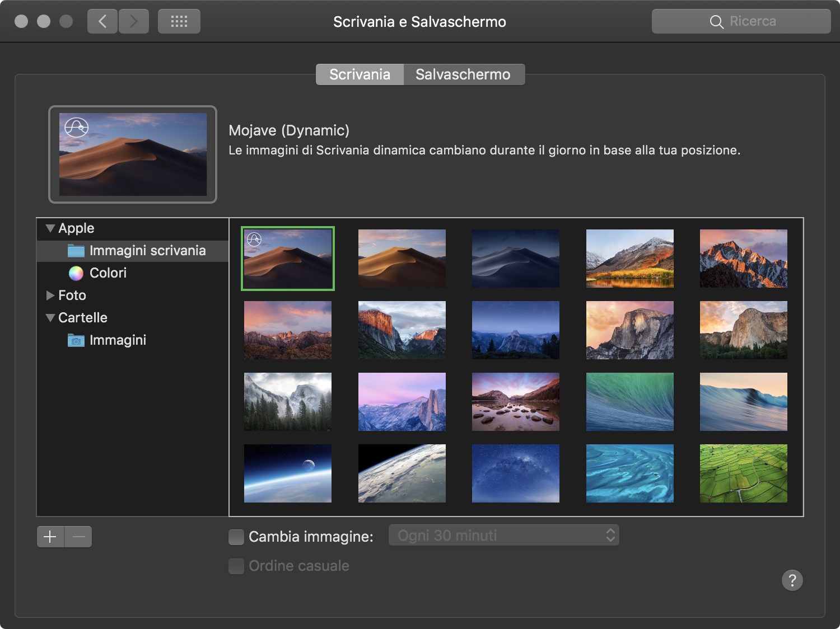Choose the green ocean wave wallpaper

tap(630, 402)
